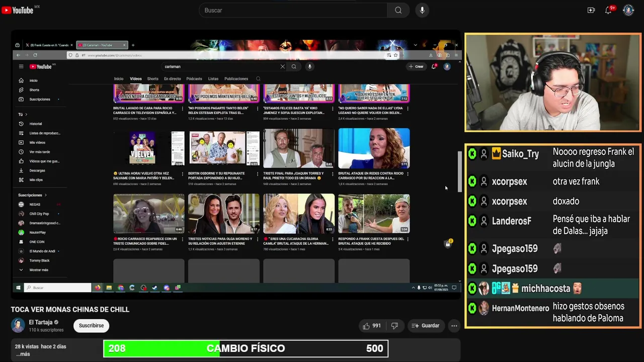
Task: Open the El Tartaja channel name link
Action: (40, 322)
